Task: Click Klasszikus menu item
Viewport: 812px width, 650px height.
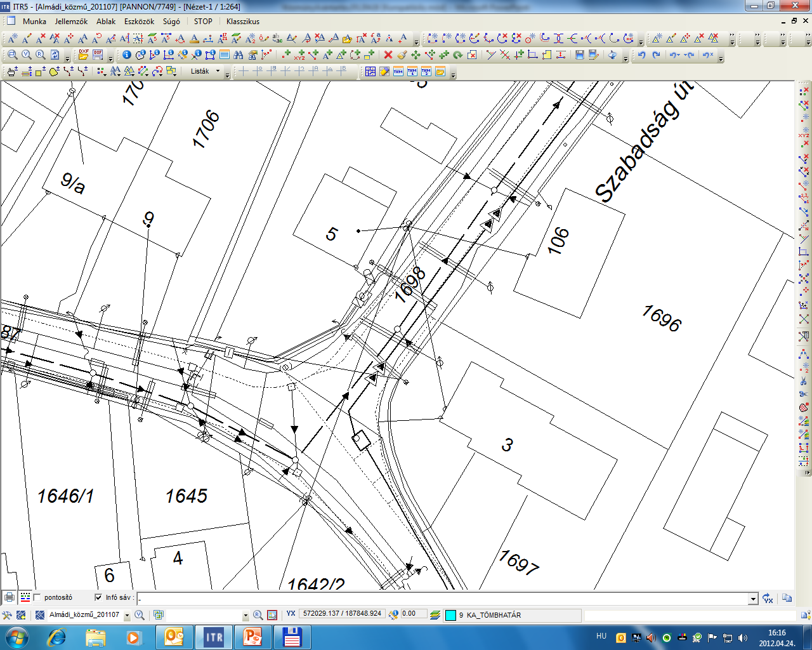Action: point(243,22)
